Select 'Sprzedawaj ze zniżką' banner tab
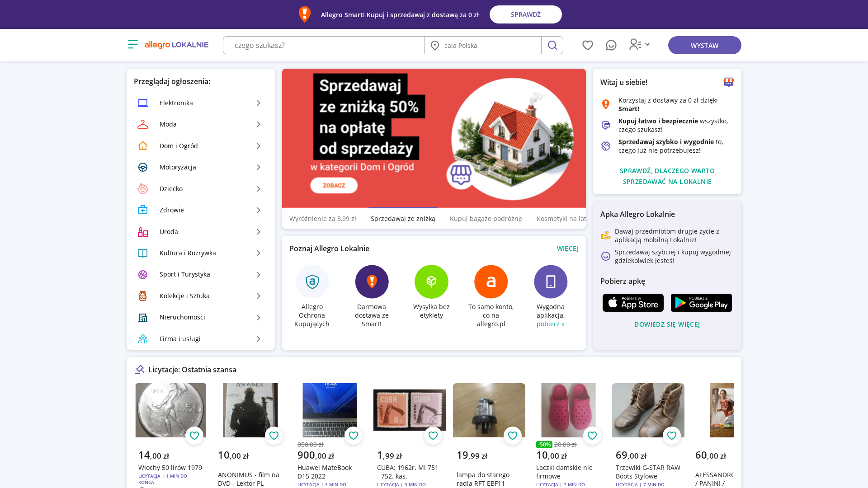This screenshot has width=868, height=488. pyautogui.click(x=403, y=219)
